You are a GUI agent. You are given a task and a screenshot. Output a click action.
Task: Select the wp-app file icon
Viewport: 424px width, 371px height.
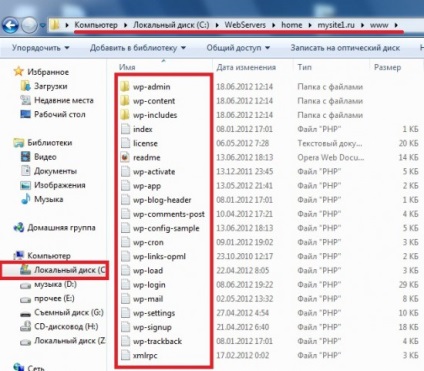(x=125, y=186)
